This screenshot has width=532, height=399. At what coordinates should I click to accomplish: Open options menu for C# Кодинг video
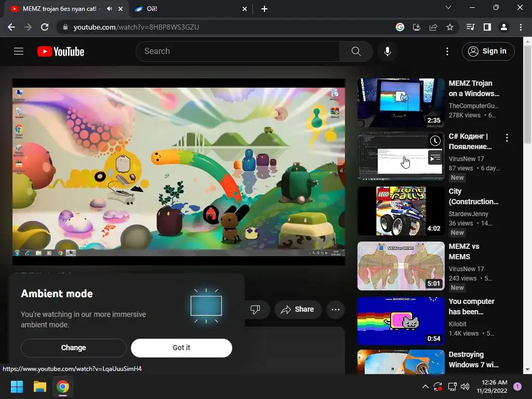tap(507, 138)
